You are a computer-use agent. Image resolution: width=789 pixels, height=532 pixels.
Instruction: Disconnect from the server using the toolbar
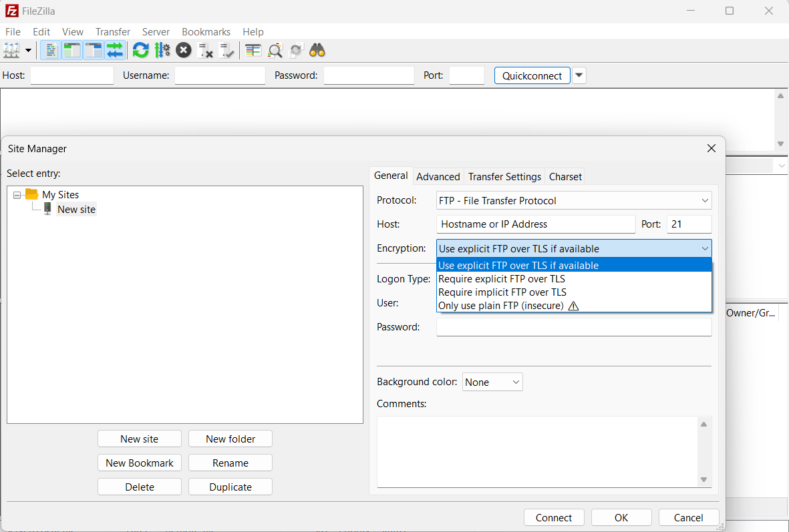tap(205, 50)
